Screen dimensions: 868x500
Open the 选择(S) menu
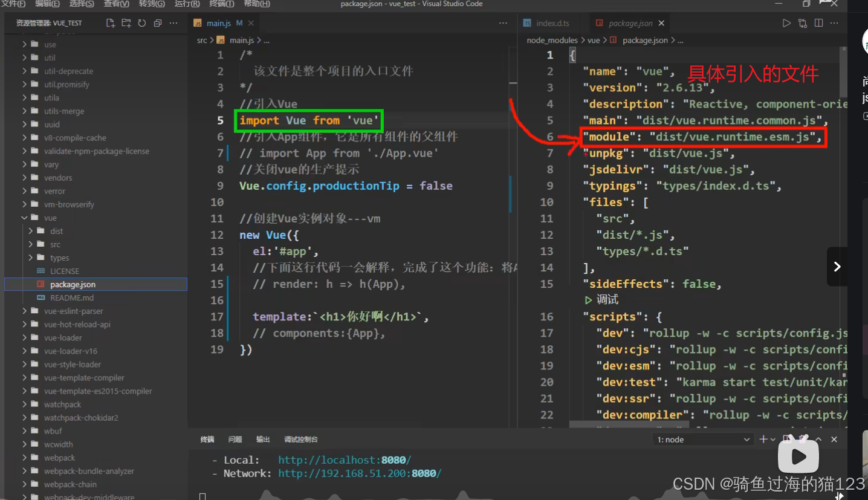pos(82,4)
